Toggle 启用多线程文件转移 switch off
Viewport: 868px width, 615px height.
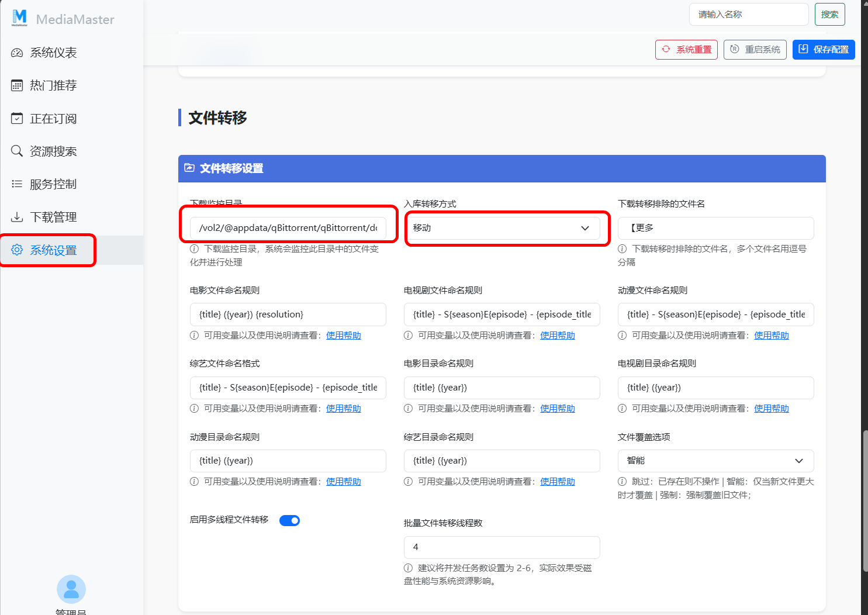289,520
